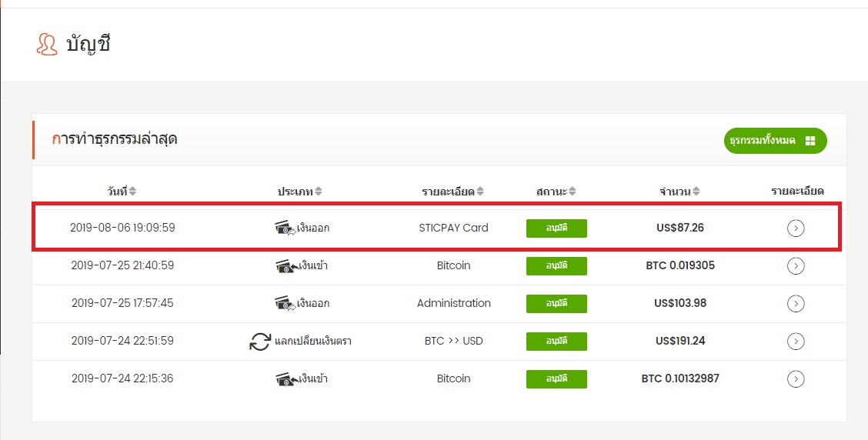868x440 pixels.
Task: Click the currency exchange arrows icon
Action: pyautogui.click(x=259, y=341)
